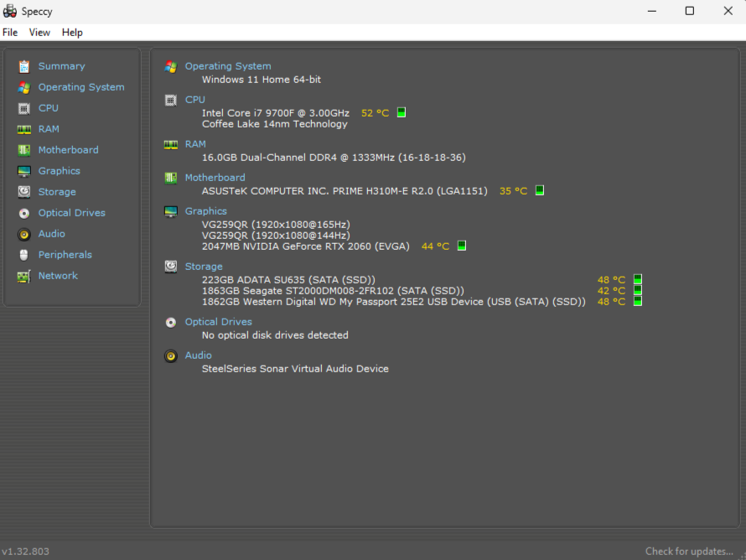Click the Summary clipboard icon in sidebar
Viewport: 746px width, 560px height.
[x=23, y=66]
